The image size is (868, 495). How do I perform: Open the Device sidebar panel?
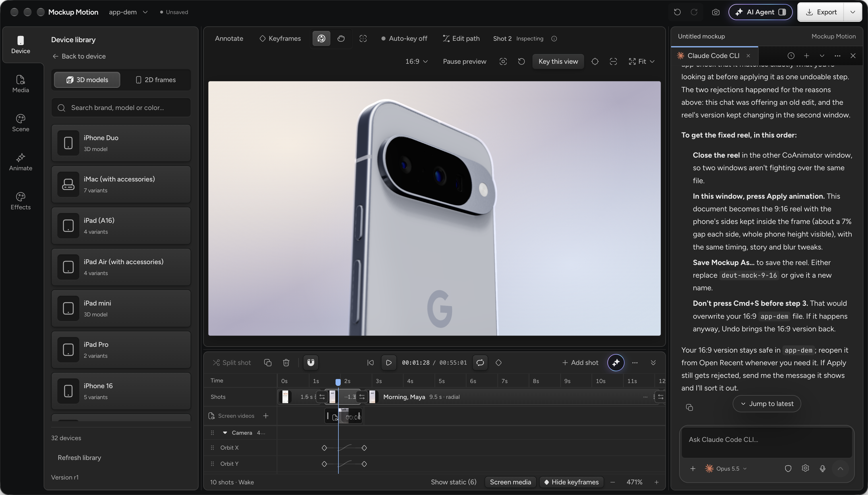click(x=20, y=45)
